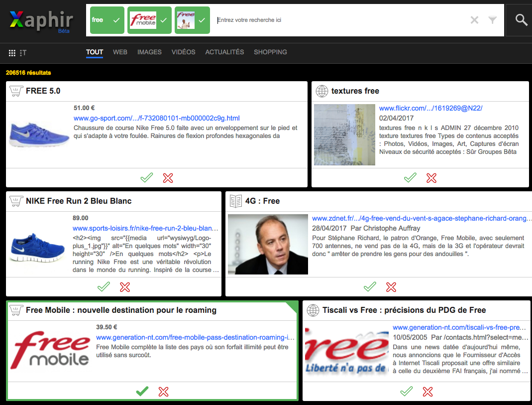Click the Stéphane Richard photo thumbnail
The width and height of the screenshot is (532, 405).
click(268, 245)
